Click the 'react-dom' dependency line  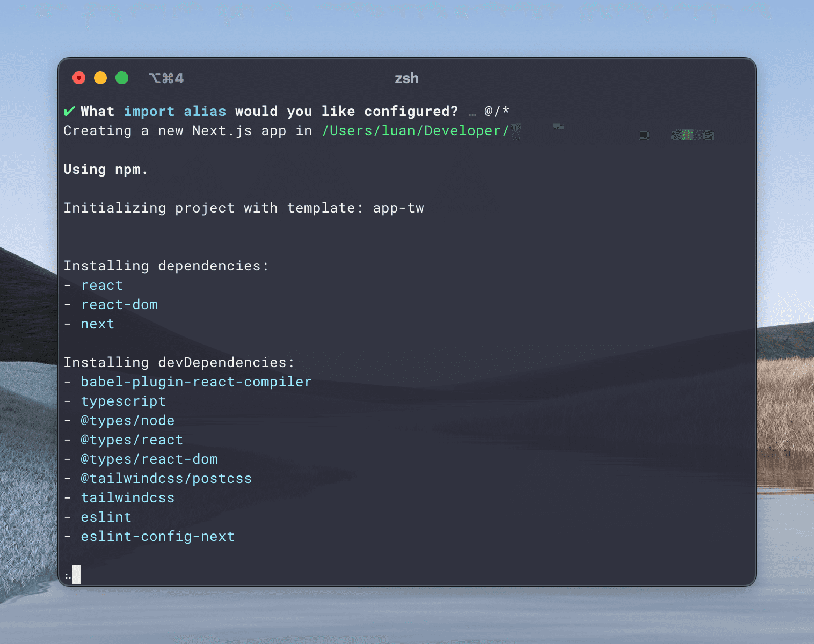119,305
